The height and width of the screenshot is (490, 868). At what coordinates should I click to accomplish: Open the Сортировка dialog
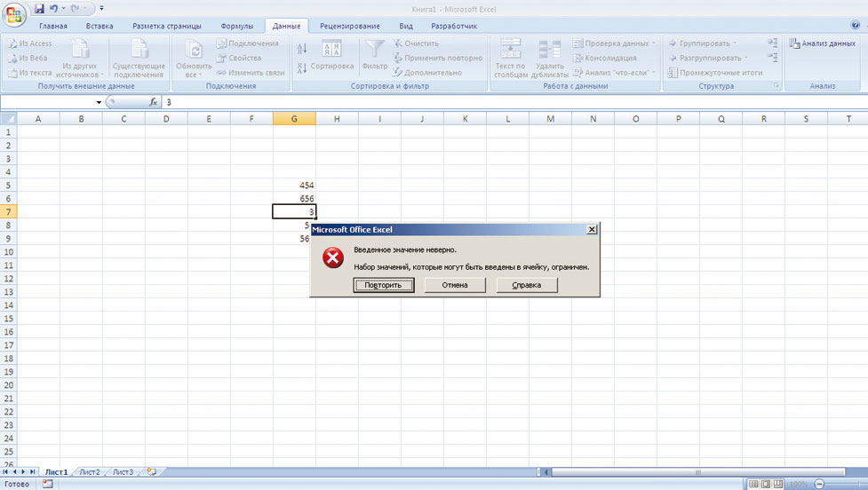(331, 55)
